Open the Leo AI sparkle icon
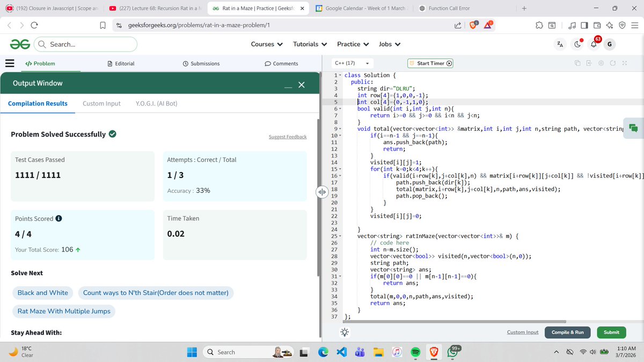 (x=609, y=25)
